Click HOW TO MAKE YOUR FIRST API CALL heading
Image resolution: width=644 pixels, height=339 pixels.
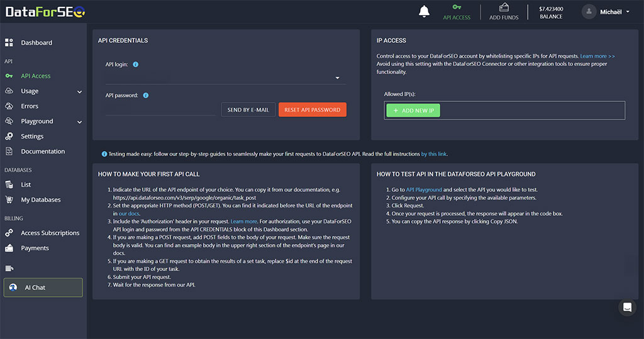(x=148, y=174)
